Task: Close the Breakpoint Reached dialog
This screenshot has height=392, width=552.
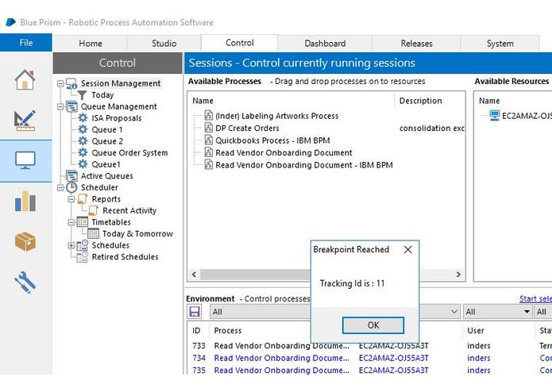Action: tap(407, 250)
